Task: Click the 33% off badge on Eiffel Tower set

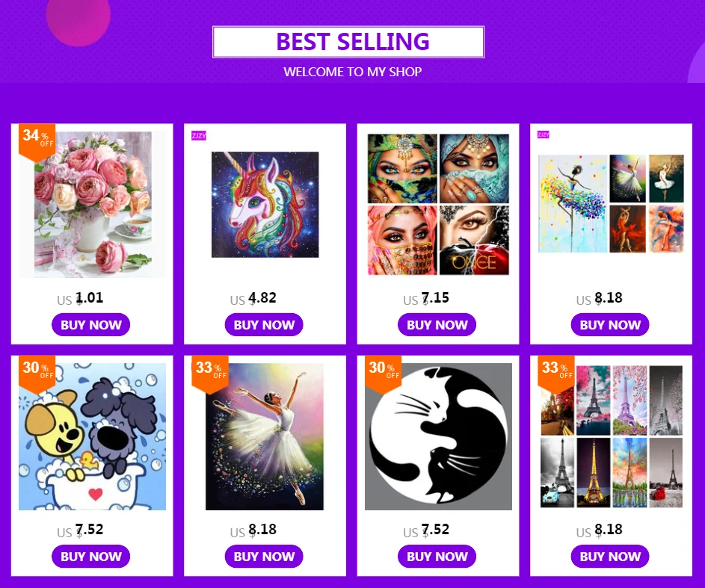Action: pyautogui.click(x=556, y=372)
